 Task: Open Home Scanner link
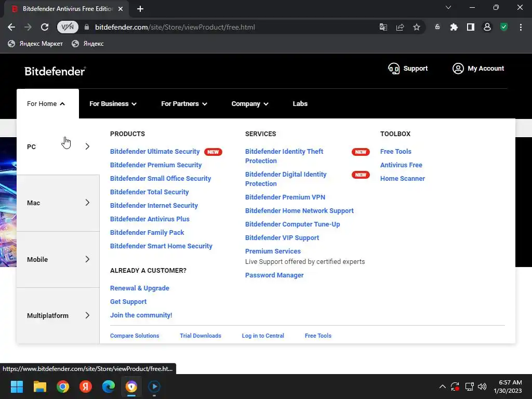pos(403,179)
